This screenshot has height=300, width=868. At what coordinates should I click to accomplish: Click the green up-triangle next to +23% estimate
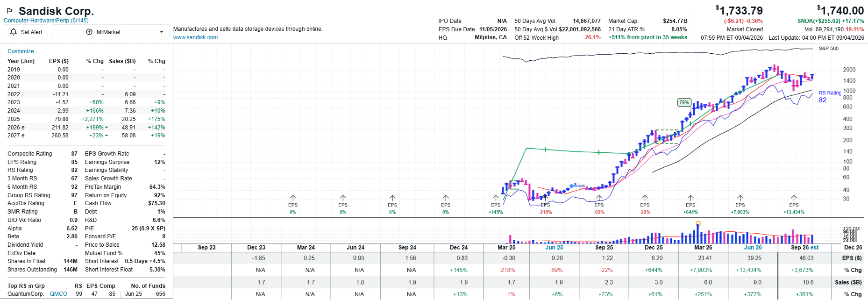[107, 136]
